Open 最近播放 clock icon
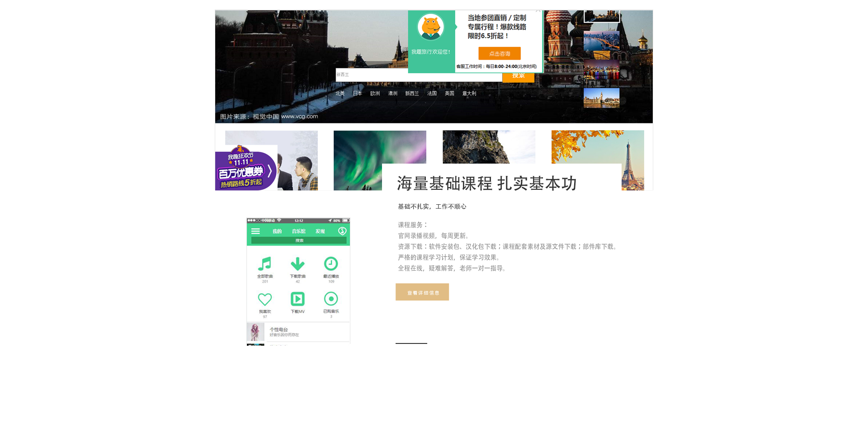Viewport: 868px width, 423px height. 331,264
